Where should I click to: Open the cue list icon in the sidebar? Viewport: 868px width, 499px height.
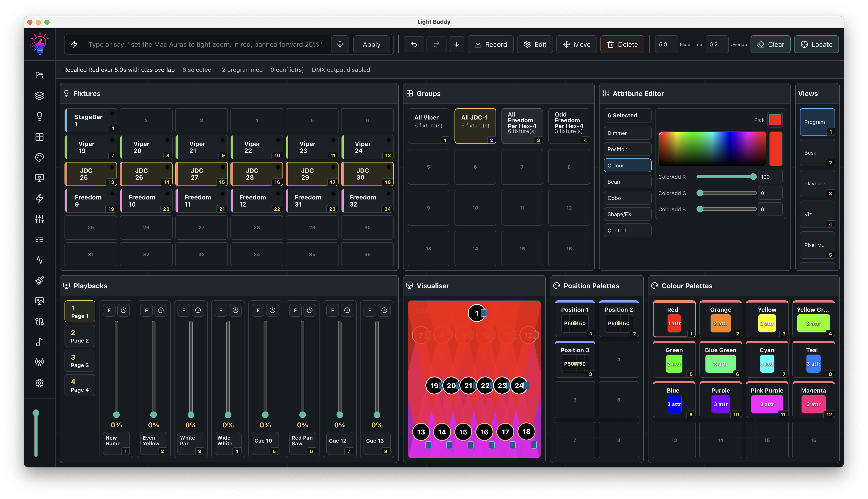[x=39, y=240]
